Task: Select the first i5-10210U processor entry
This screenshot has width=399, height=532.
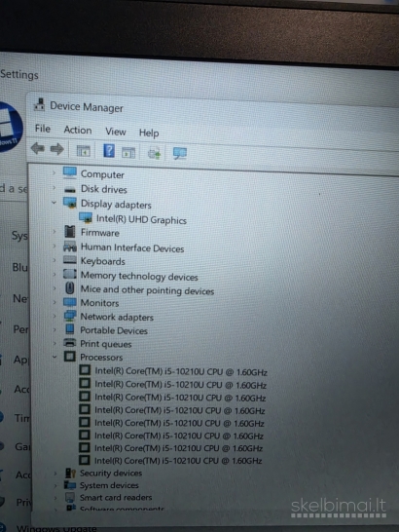Action: point(181,371)
